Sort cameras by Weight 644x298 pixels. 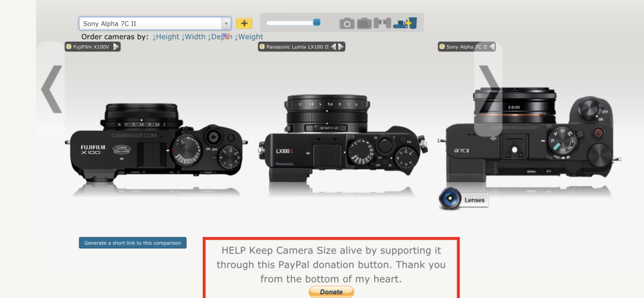249,37
